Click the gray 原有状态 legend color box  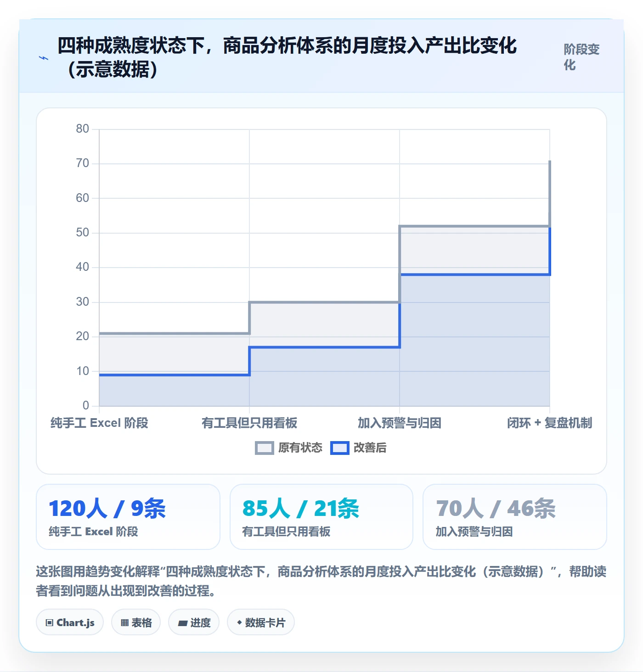[265, 448]
